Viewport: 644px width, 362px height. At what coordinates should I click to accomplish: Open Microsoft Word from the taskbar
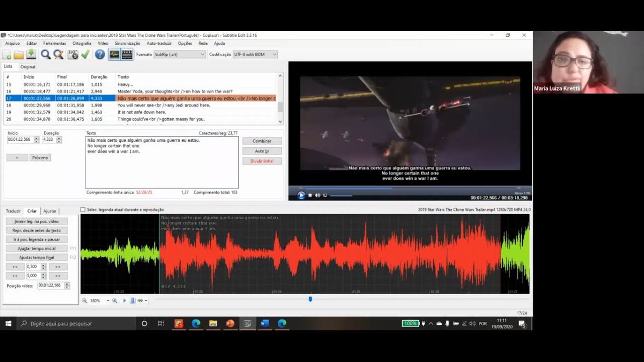point(265,323)
